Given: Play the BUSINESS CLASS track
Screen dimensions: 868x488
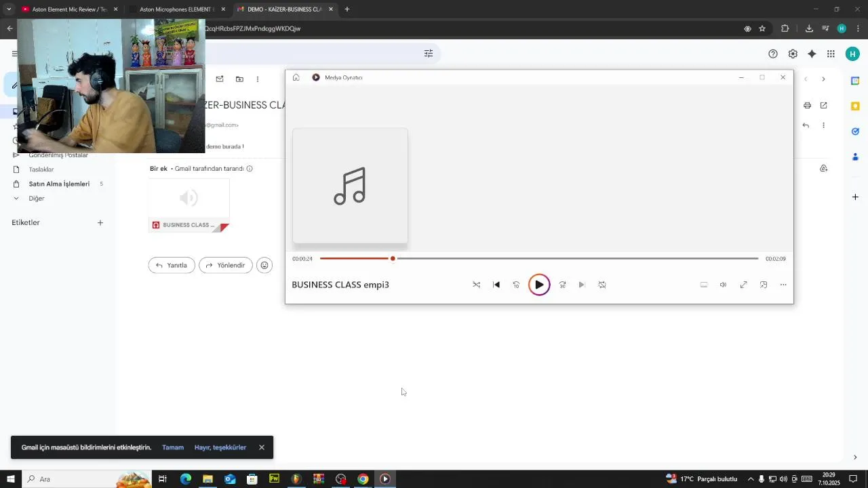Looking at the screenshot, I should 539,285.
